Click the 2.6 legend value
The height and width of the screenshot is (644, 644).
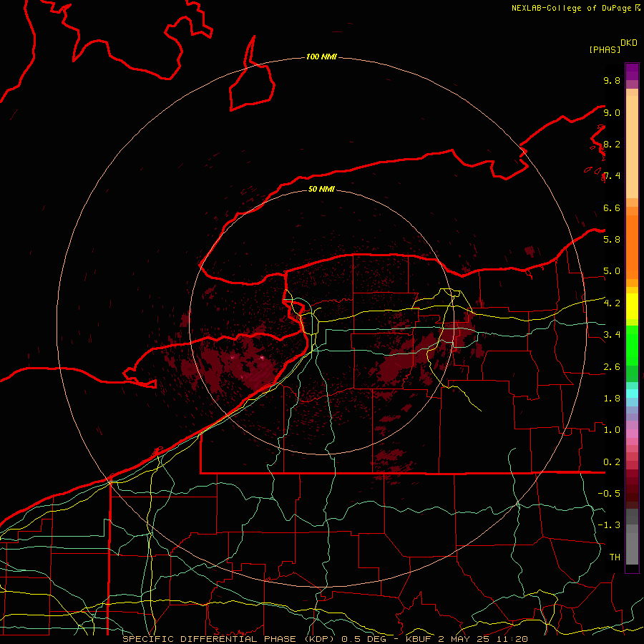612,367
